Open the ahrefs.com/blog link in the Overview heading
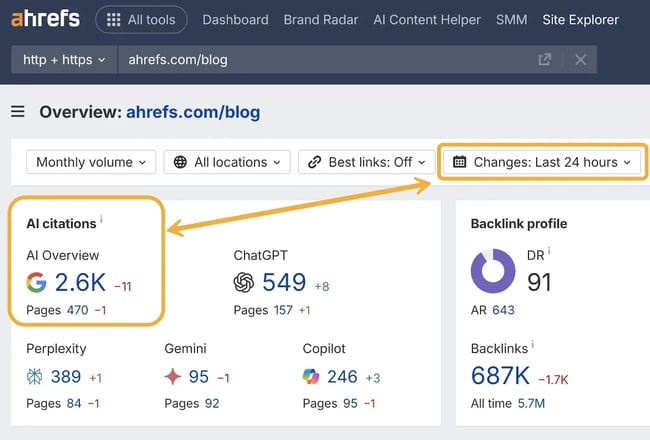This screenshot has width=650, height=440. click(193, 112)
